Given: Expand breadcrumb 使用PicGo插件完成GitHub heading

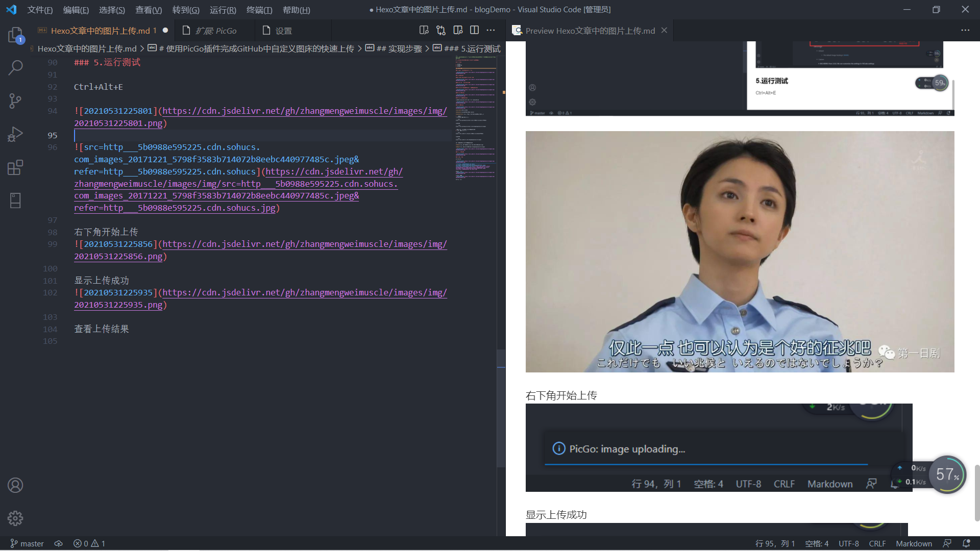Looking at the screenshot, I should pos(256,48).
